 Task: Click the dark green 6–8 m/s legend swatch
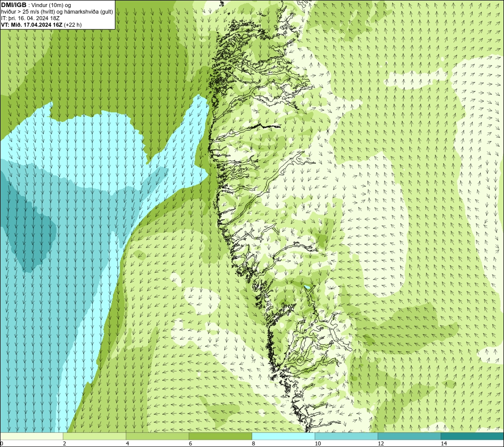coord(221,436)
